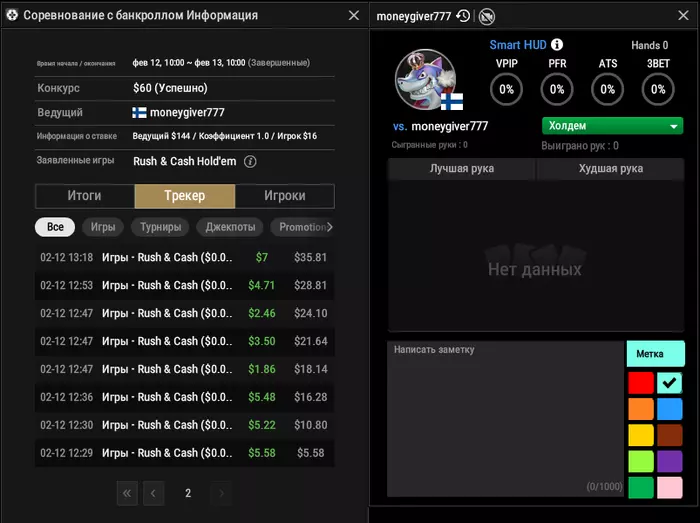Image resolution: width=700 pixels, height=523 pixels.
Task: Select the Турниры filter chip
Action: coord(160,227)
